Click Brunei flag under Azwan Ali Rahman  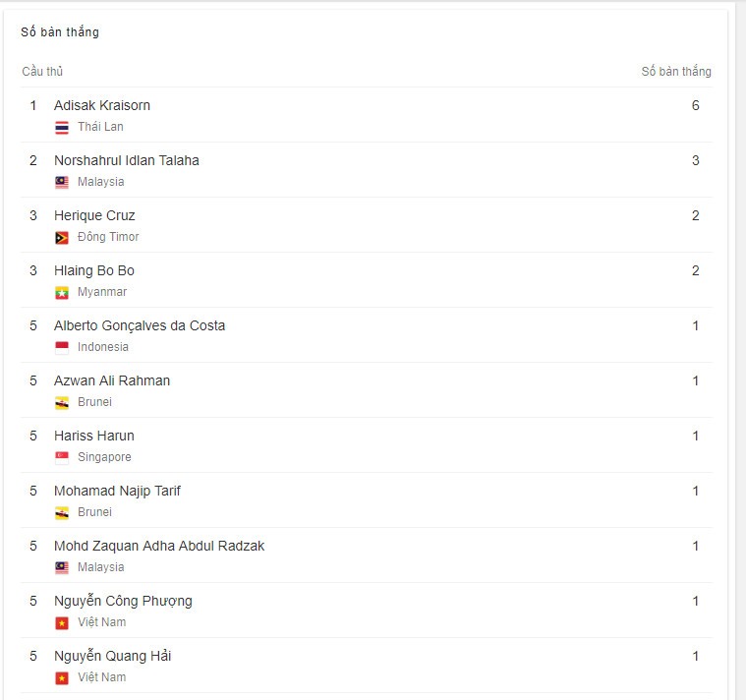click(x=62, y=402)
